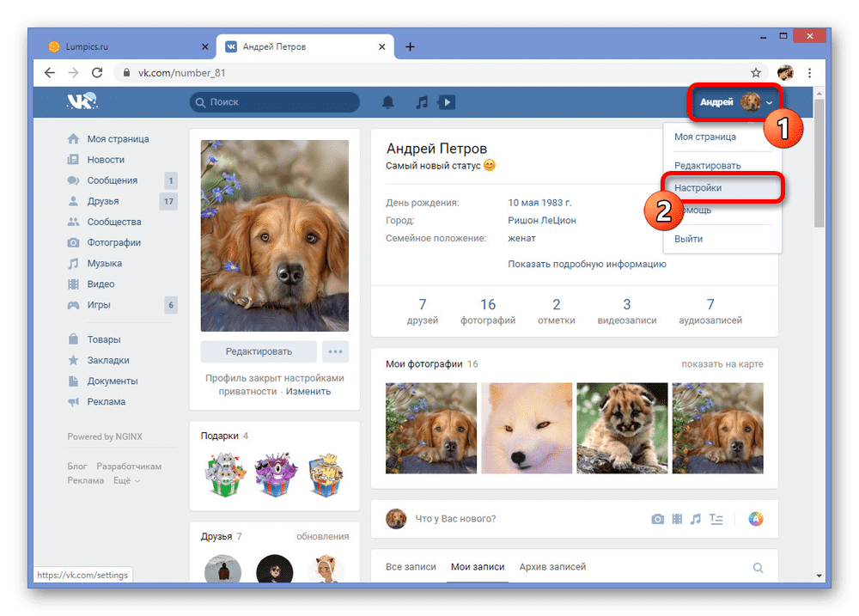The width and height of the screenshot is (859, 616).
Task: Reload the page in browser
Action: pos(97,73)
